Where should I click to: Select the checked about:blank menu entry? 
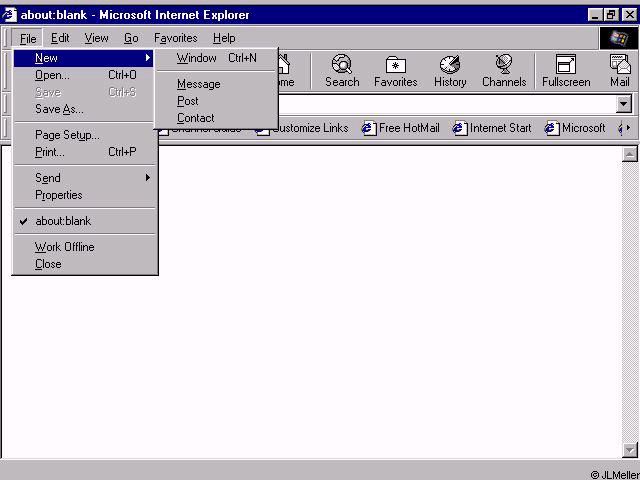click(62, 221)
